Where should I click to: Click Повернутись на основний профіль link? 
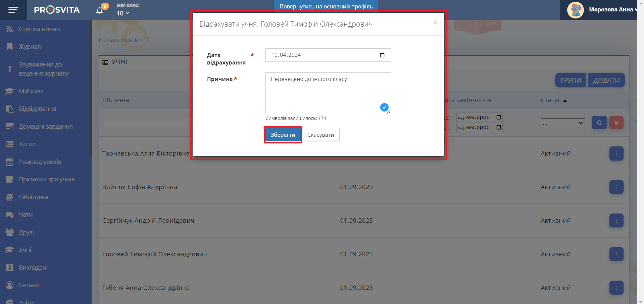coord(326,6)
